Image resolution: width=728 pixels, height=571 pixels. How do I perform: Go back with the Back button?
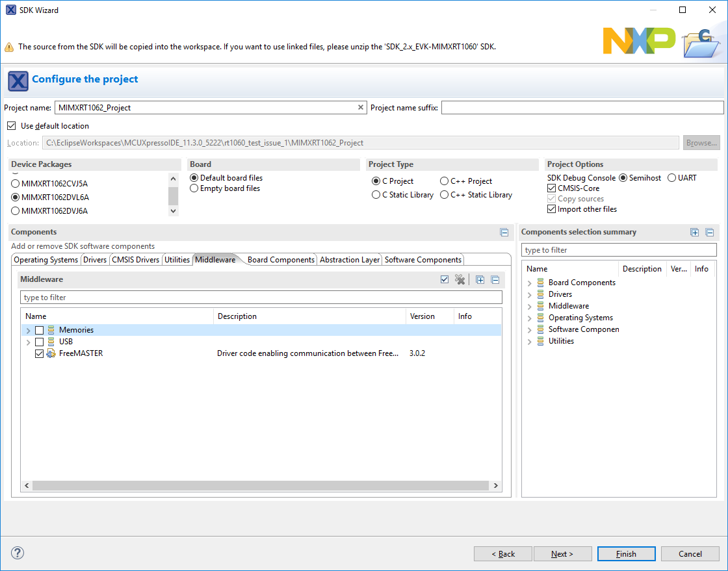point(502,553)
